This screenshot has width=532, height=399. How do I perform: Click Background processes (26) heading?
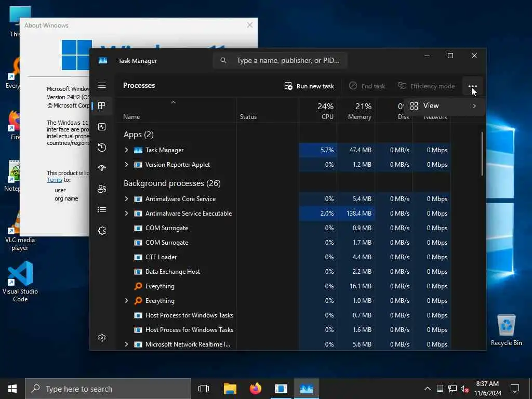tap(172, 183)
